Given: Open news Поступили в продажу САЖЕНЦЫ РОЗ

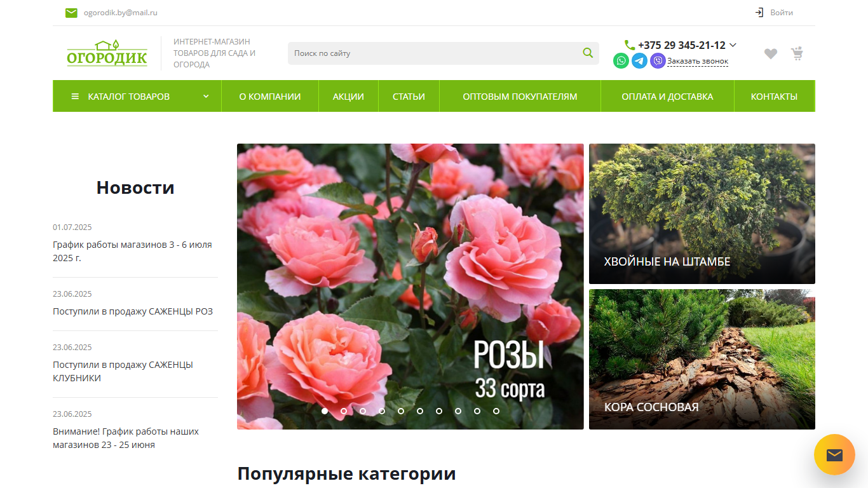Looking at the screenshot, I should (133, 311).
